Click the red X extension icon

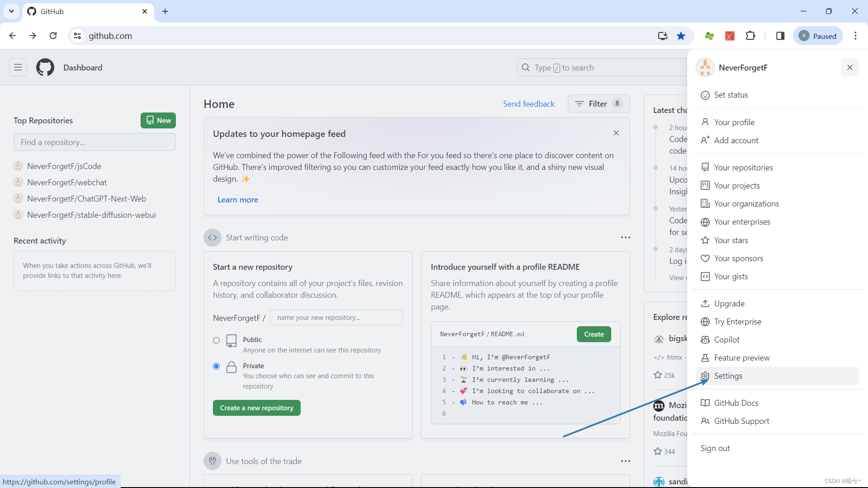[x=730, y=36]
